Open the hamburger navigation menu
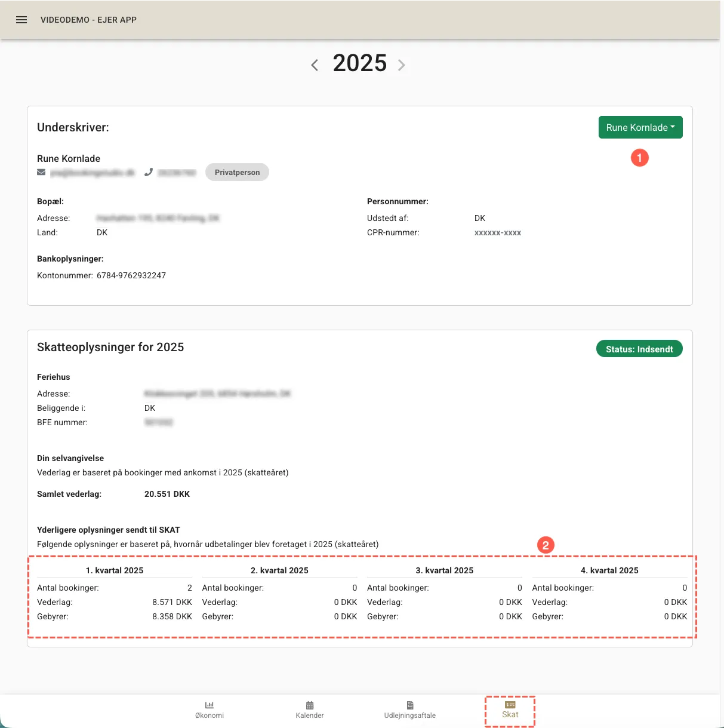Viewport: 724px width, 728px height. click(x=21, y=20)
